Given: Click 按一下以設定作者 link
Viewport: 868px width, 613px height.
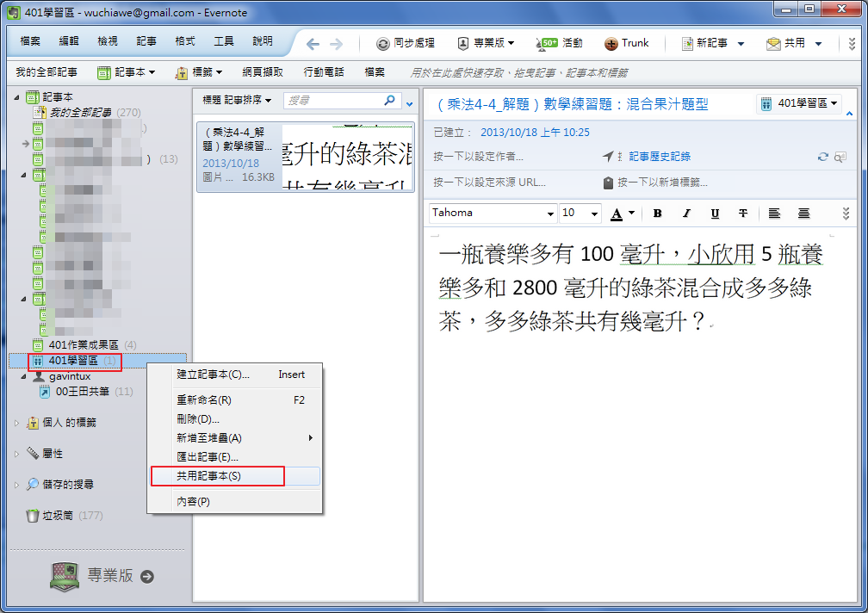Looking at the screenshot, I should tap(478, 157).
